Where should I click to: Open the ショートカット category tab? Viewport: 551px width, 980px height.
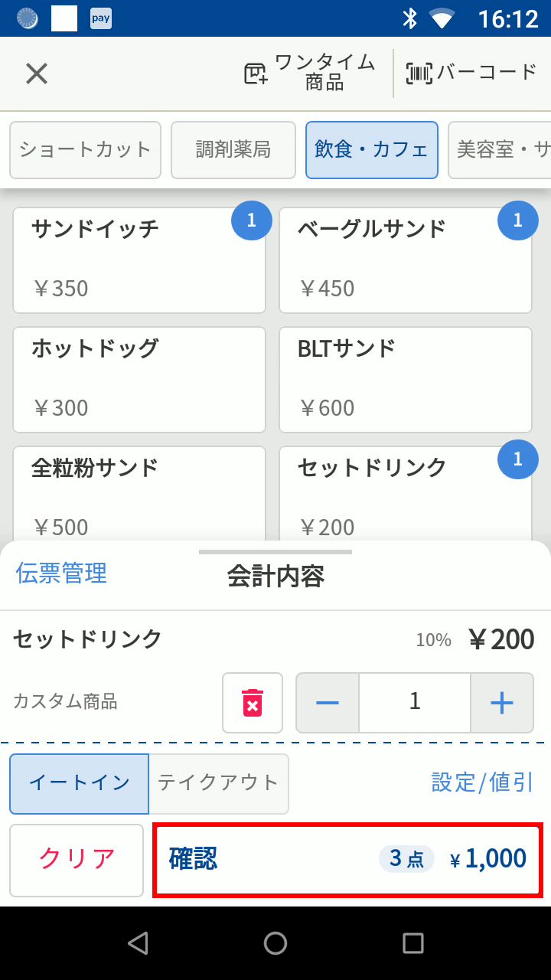[85, 150]
